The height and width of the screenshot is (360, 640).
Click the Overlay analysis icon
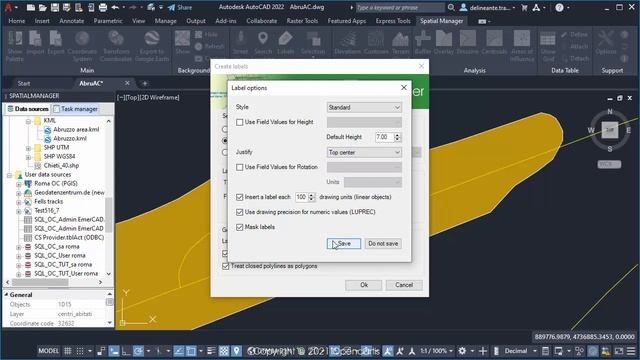click(444, 43)
